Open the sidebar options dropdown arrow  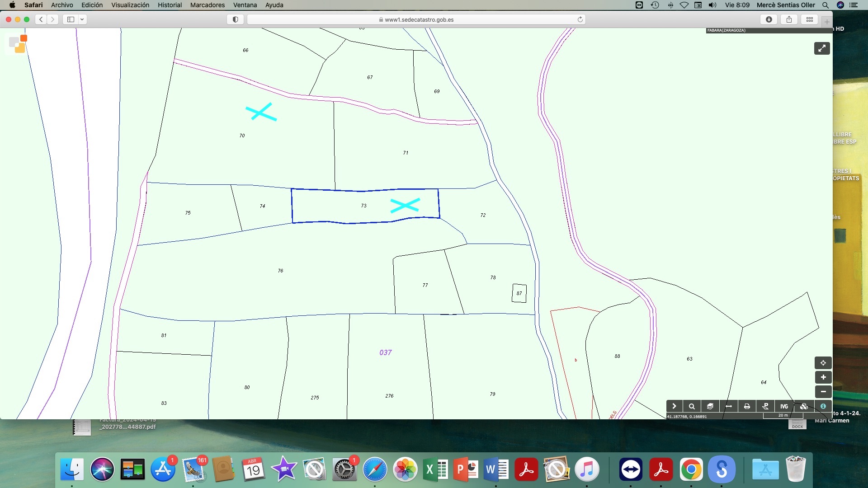82,19
